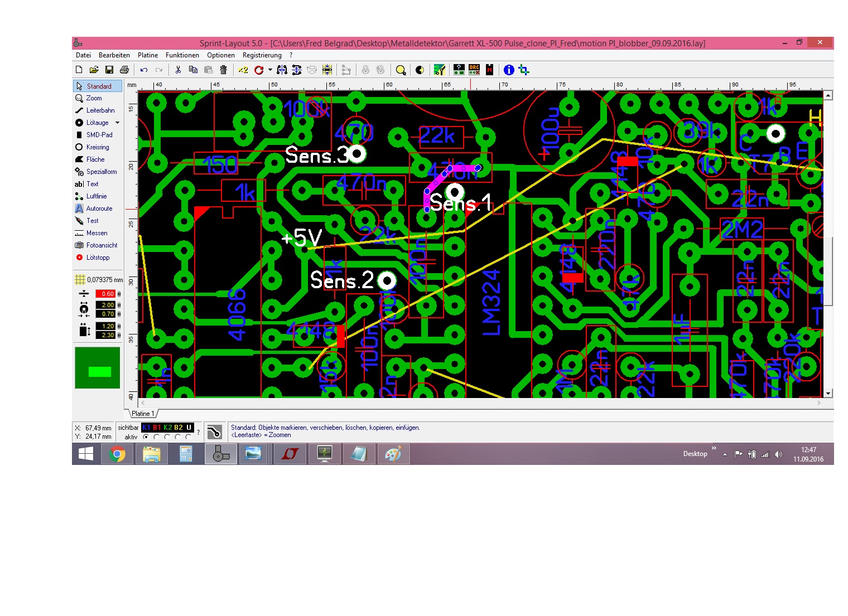848x616 pixels.
Task: Set layer K2 as active radio button
Action: [x=167, y=437]
